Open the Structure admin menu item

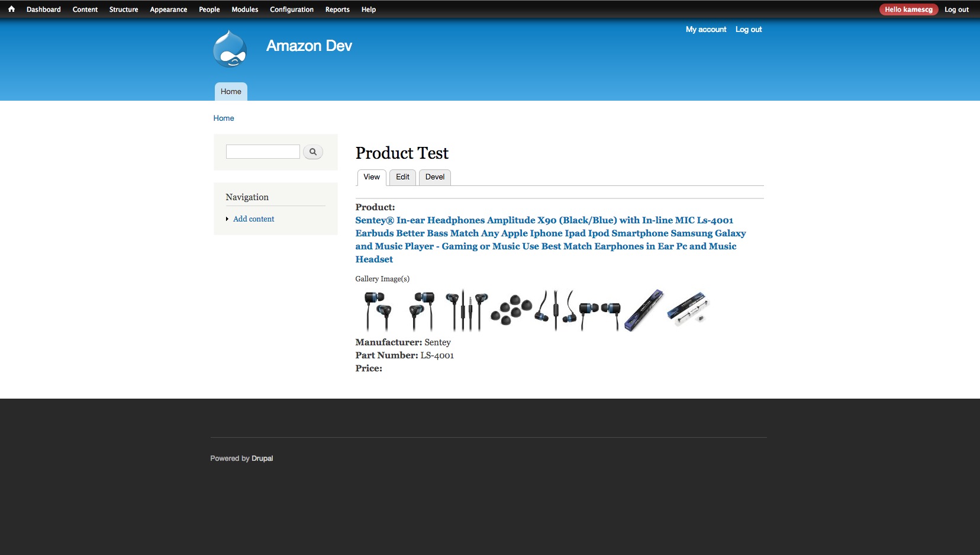(124, 9)
